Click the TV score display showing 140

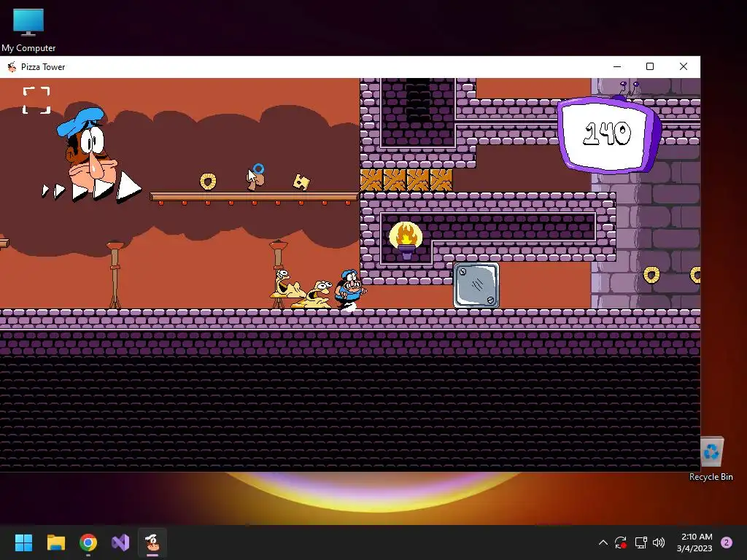click(609, 133)
